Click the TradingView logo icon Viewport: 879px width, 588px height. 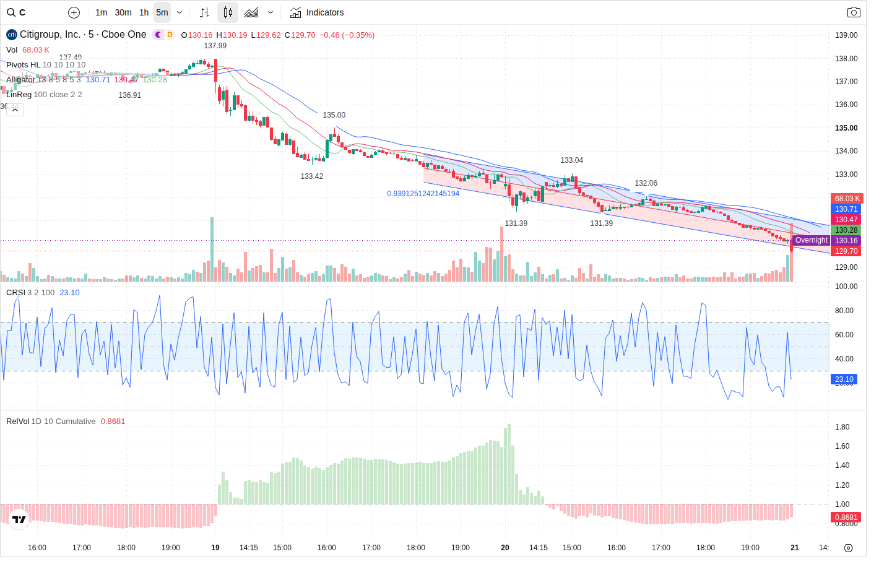coord(19,519)
